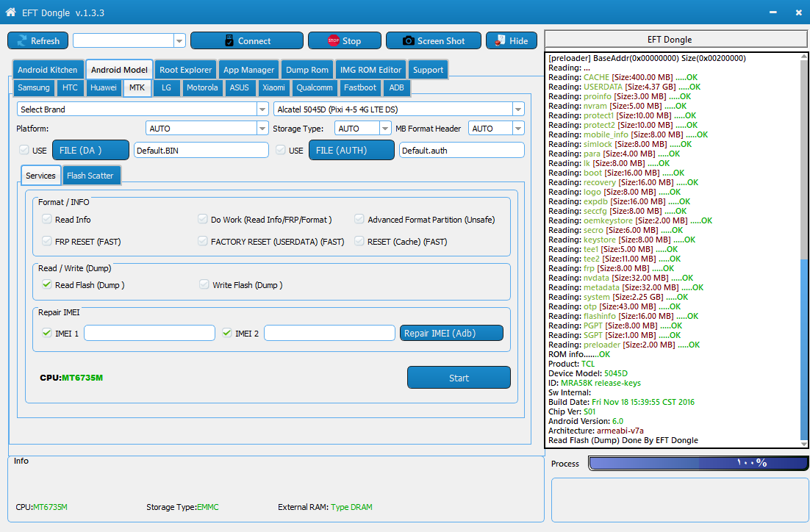Select the LG brand tab

click(166, 87)
